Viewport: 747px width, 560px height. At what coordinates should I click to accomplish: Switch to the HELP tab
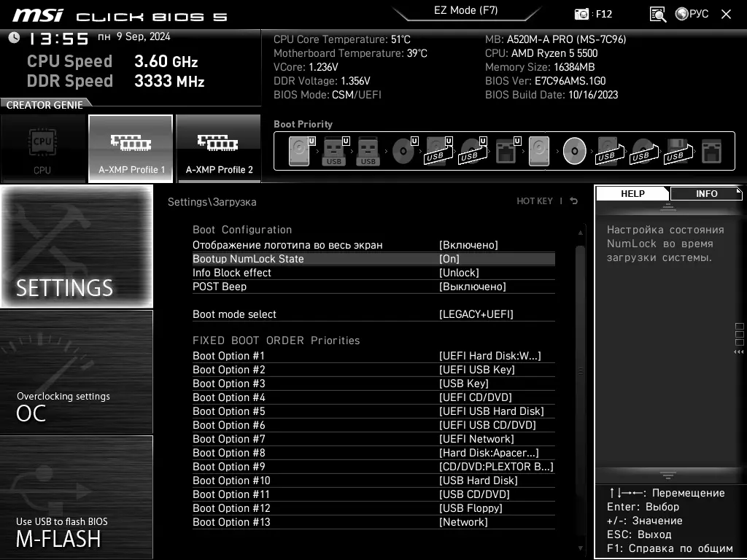[632, 194]
